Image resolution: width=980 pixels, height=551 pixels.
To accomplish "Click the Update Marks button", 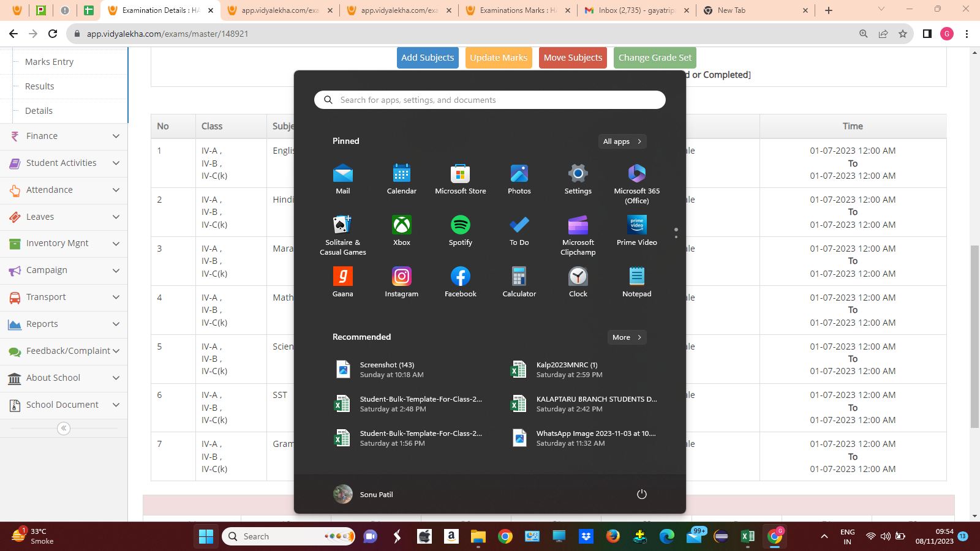I will click(x=499, y=58).
